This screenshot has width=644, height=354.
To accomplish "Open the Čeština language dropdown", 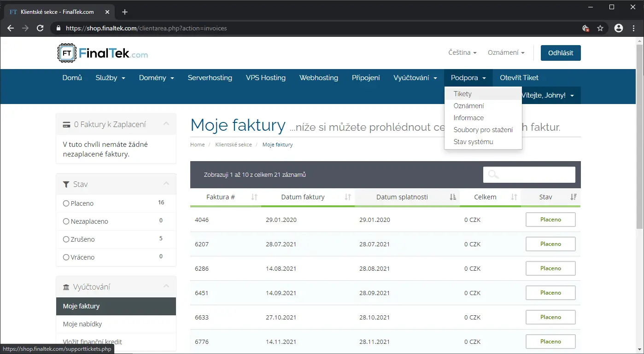I will click(462, 52).
